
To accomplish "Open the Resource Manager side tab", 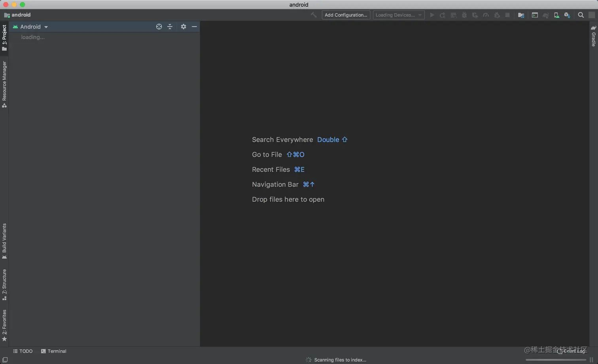I will (4, 84).
